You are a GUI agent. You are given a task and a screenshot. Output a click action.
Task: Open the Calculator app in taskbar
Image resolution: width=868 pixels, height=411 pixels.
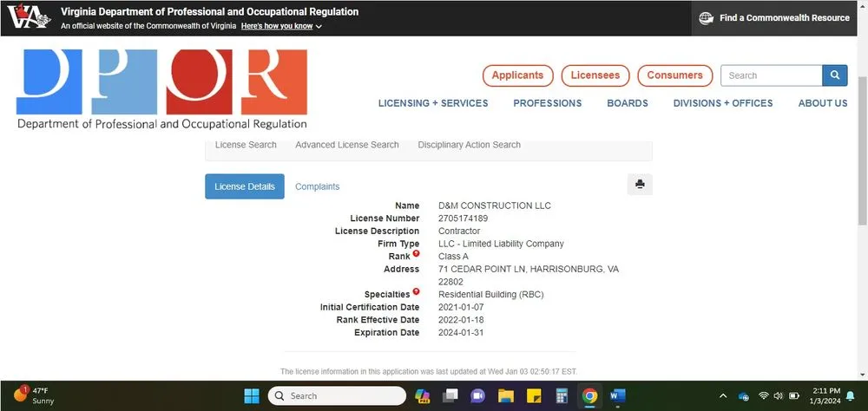[x=562, y=396]
